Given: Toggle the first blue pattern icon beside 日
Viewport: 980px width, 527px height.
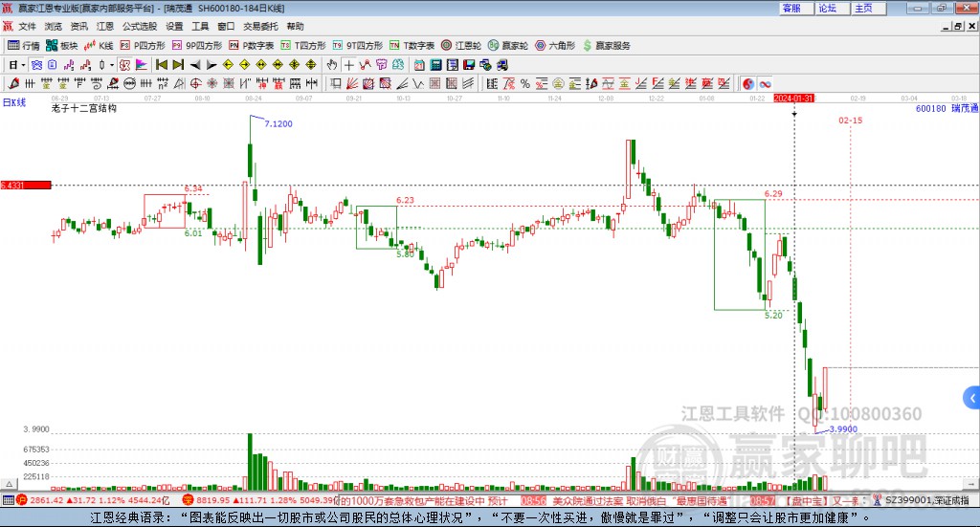Looking at the screenshot, I should click(x=37, y=65).
